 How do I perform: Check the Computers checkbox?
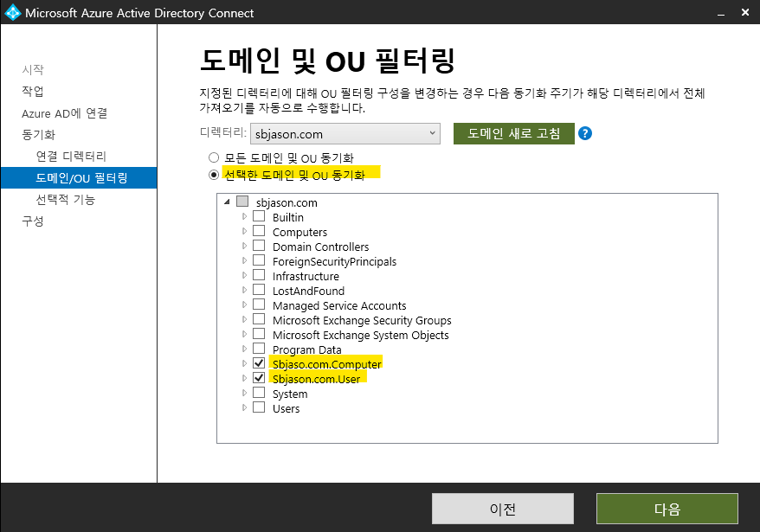259,231
